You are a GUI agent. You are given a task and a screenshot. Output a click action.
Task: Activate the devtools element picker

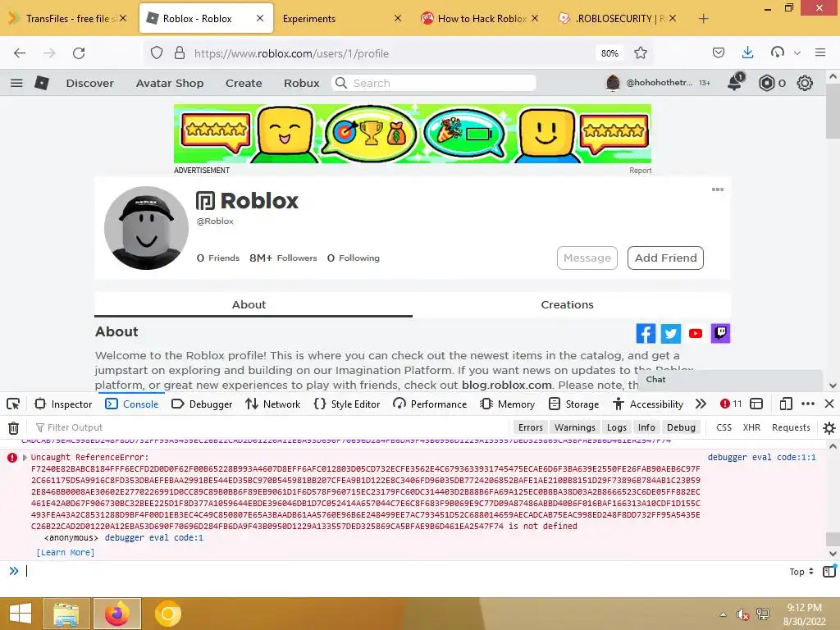tap(13, 404)
